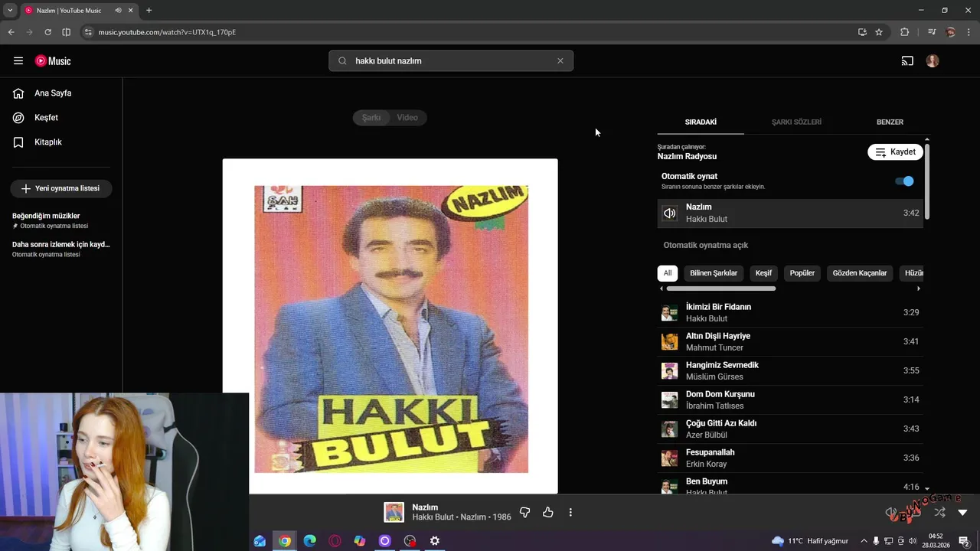Toggle shuffle in player bar
Viewport: 980px width, 551px height.
tap(940, 513)
